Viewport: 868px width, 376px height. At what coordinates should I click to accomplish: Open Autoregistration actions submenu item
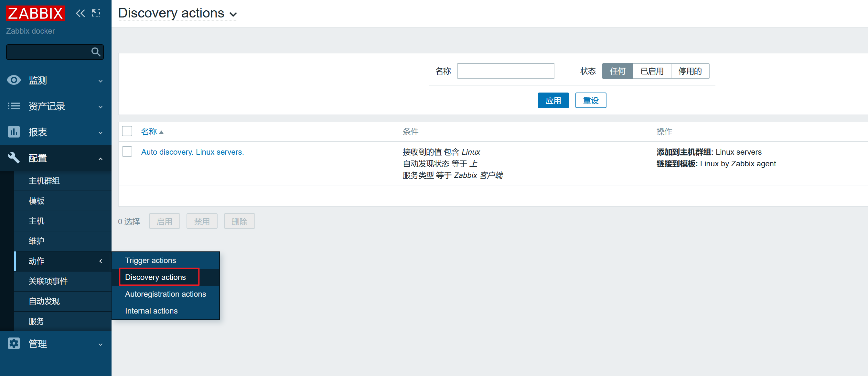pos(165,294)
